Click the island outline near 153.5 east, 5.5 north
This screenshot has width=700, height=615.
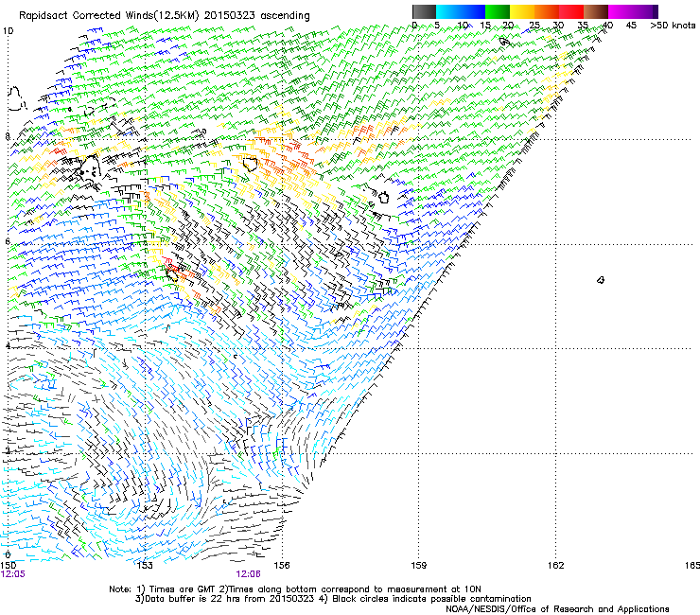[172, 274]
